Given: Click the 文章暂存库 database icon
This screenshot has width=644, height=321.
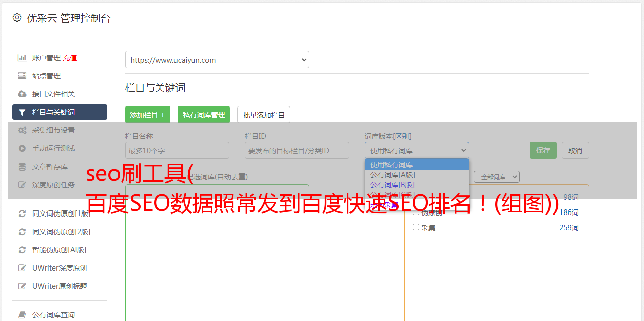Looking at the screenshot, I should 22,167.
